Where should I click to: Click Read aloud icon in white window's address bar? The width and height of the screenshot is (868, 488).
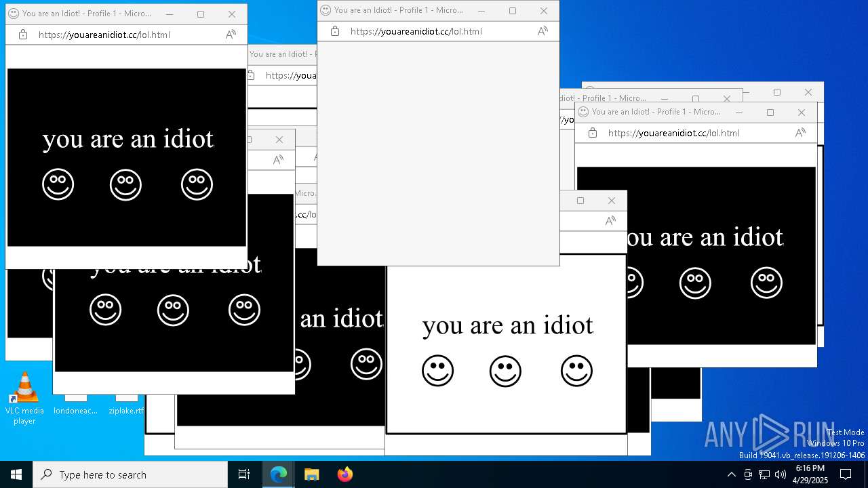pyautogui.click(x=610, y=221)
